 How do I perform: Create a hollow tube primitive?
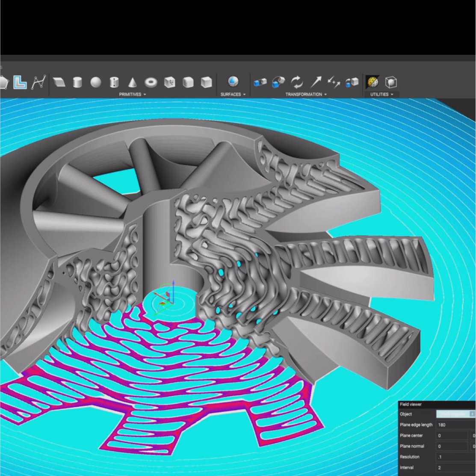(114, 82)
